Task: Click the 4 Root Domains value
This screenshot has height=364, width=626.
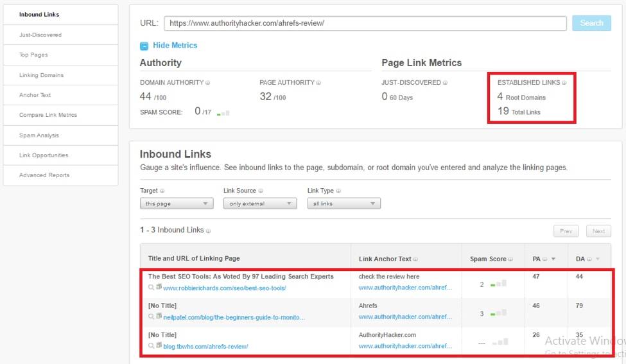Action: (521, 96)
